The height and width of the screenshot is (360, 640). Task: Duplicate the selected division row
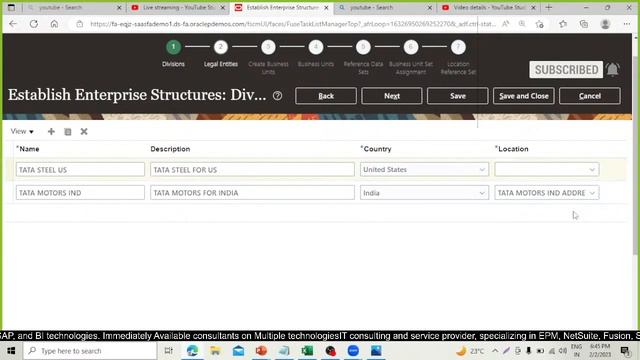68,131
